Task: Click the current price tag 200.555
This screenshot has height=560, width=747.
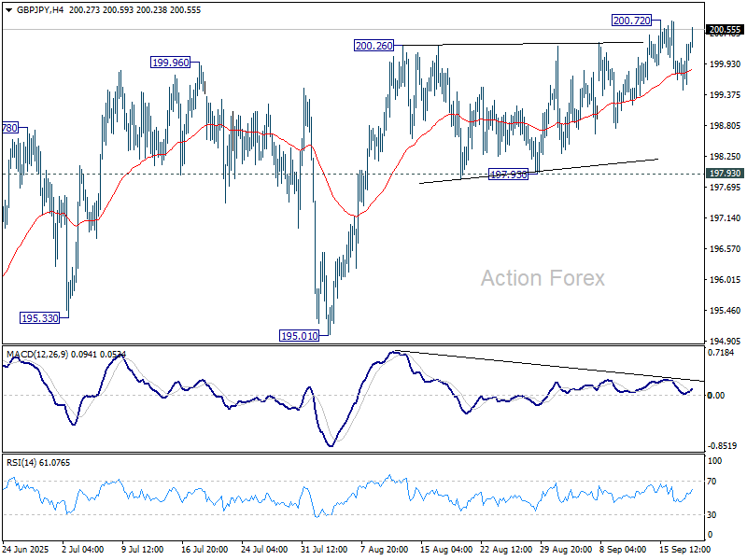Action: point(725,30)
